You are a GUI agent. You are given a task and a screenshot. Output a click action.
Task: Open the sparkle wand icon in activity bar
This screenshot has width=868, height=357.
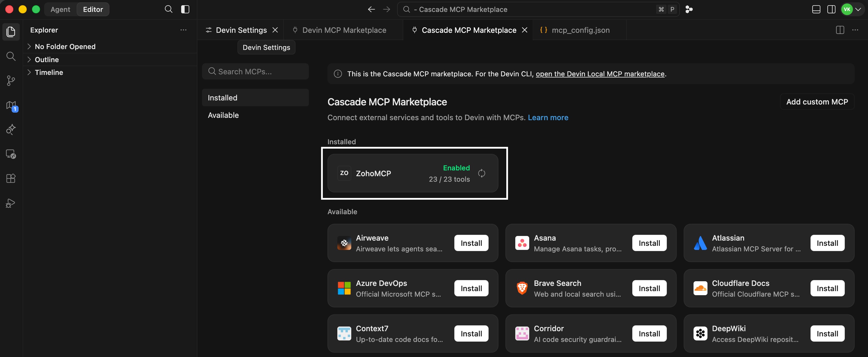(11, 129)
